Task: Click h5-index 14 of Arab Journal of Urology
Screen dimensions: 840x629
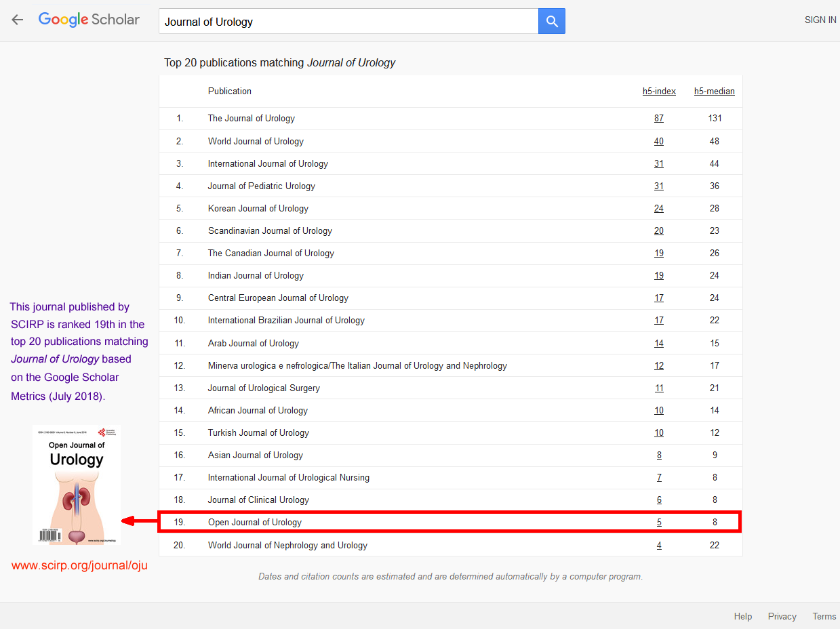Action: 659,344
